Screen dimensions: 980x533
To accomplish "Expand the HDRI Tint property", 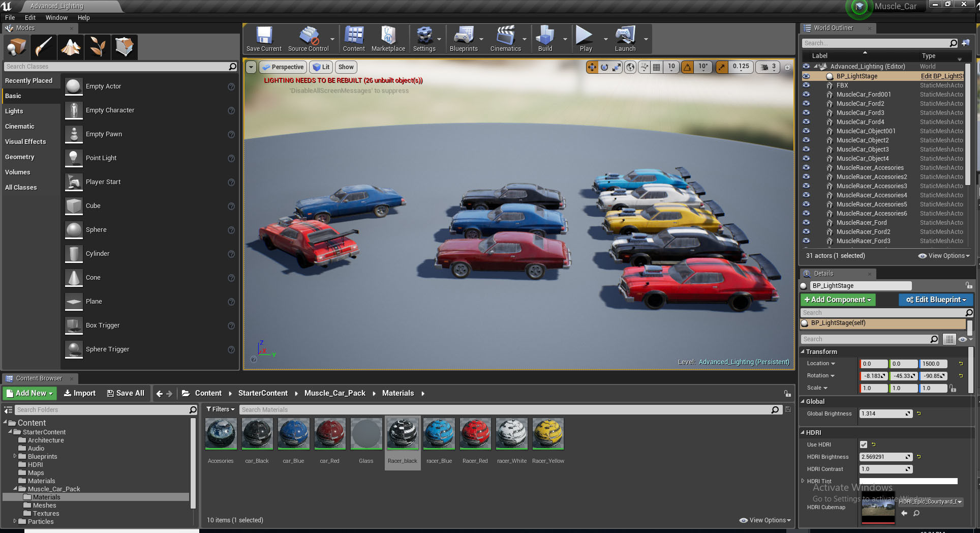I will pos(803,481).
